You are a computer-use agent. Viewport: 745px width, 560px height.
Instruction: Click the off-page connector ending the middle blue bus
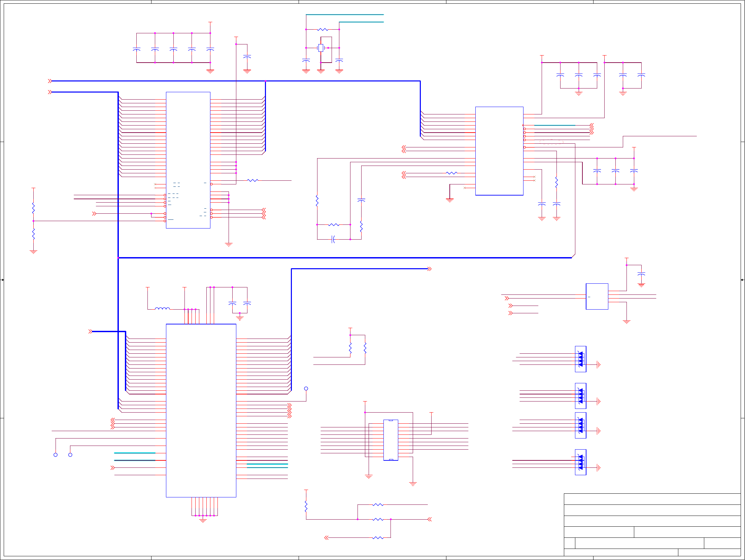[430, 269]
